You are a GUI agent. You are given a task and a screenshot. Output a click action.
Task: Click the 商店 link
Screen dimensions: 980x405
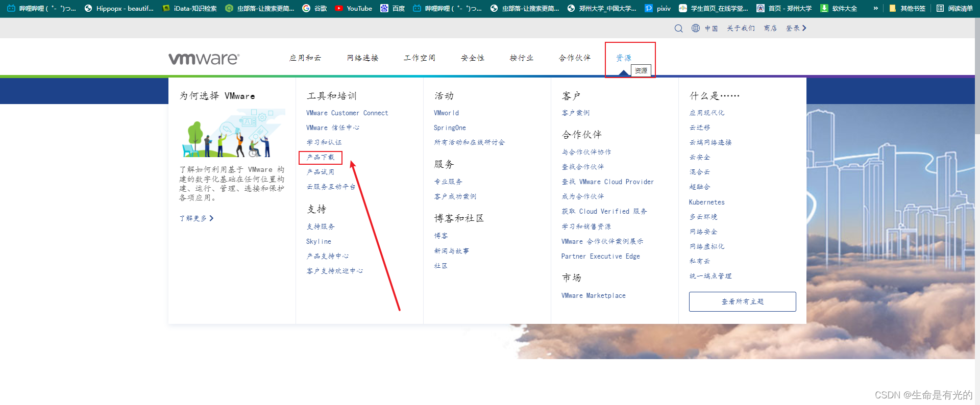771,29
